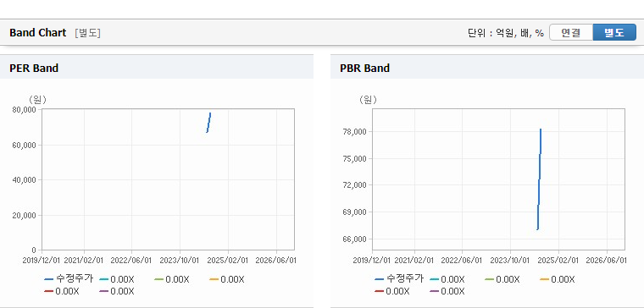
Task: Select the 별도 (separate) view button
Action: click(x=614, y=32)
